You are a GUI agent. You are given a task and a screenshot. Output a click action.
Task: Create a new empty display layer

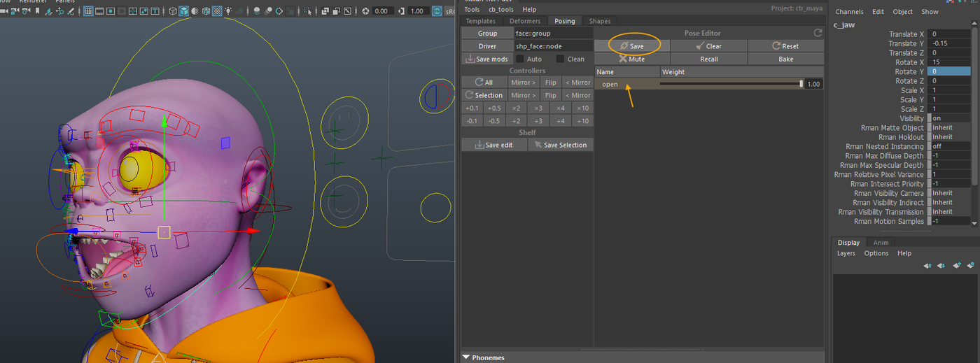(955, 266)
